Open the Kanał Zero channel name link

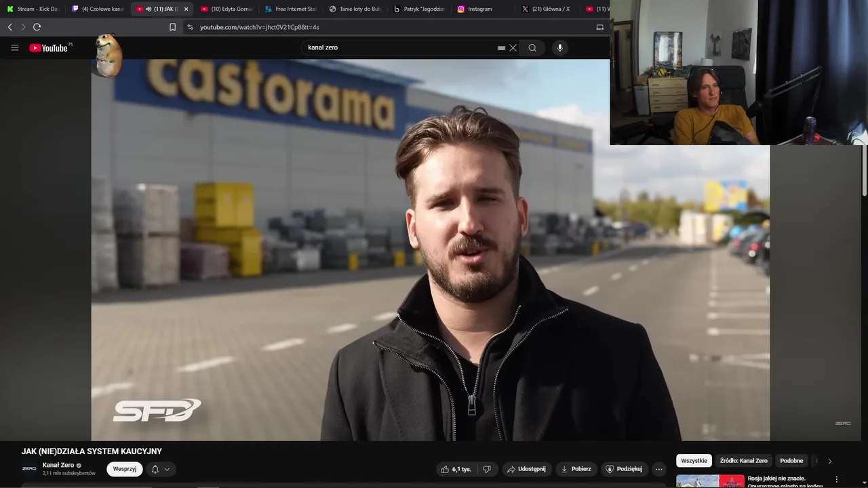(x=58, y=465)
